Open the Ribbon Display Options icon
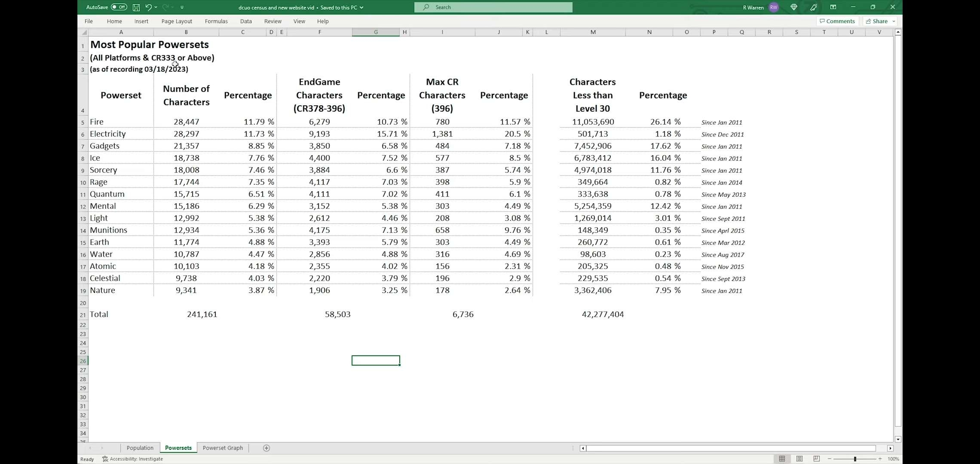Viewport: 980px width, 464px height. click(x=833, y=7)
